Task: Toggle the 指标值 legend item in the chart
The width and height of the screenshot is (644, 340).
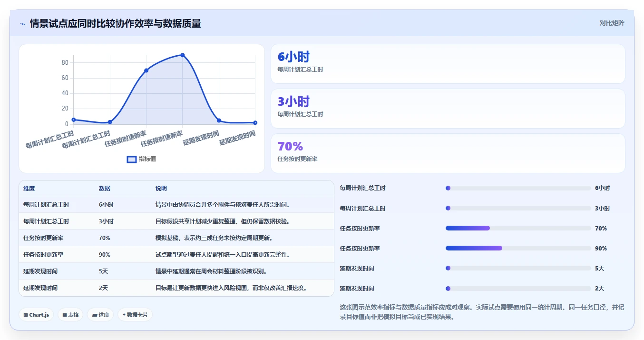Action: pyautogui.click(x=142, y=159)
